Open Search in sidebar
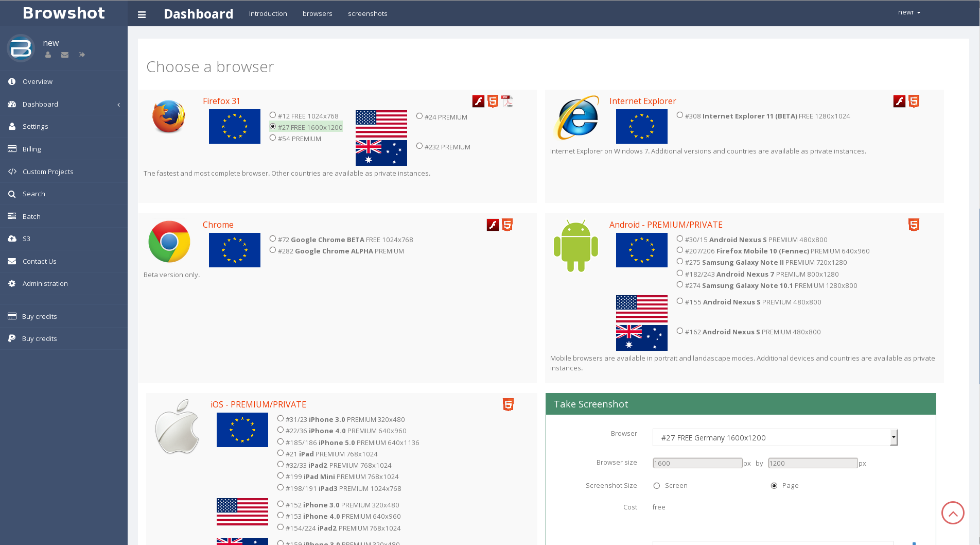This screenshot has width=980, height=545. point(64,194)
